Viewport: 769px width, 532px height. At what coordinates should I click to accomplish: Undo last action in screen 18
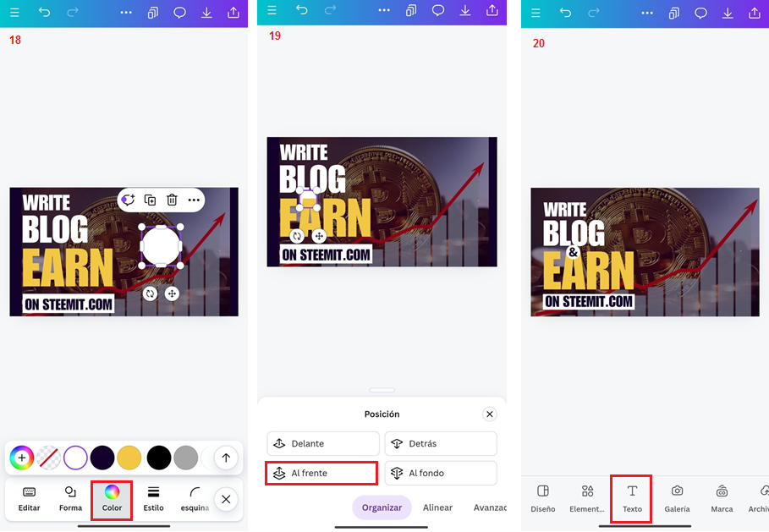(45, 12)
